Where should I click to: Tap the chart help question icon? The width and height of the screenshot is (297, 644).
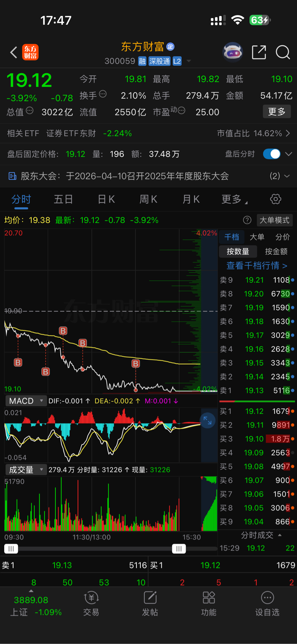coord(247,220)
